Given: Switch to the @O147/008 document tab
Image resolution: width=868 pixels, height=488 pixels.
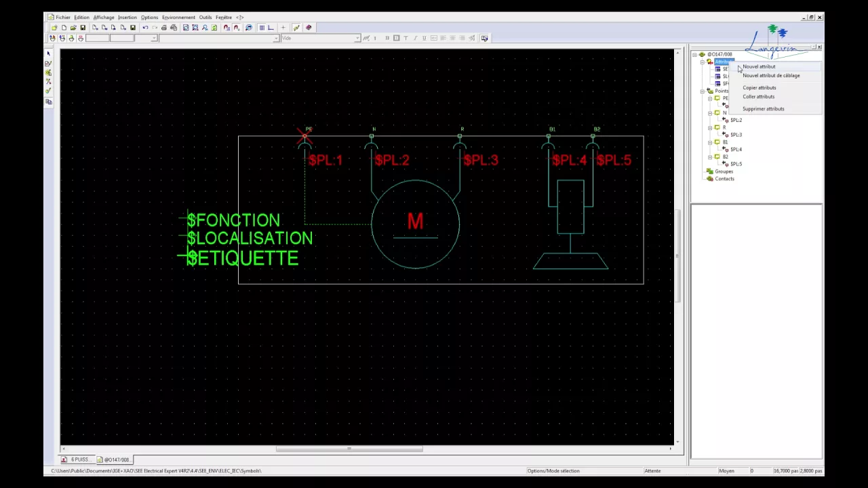Looking at the screenshot, I should [x=114, y=460].
